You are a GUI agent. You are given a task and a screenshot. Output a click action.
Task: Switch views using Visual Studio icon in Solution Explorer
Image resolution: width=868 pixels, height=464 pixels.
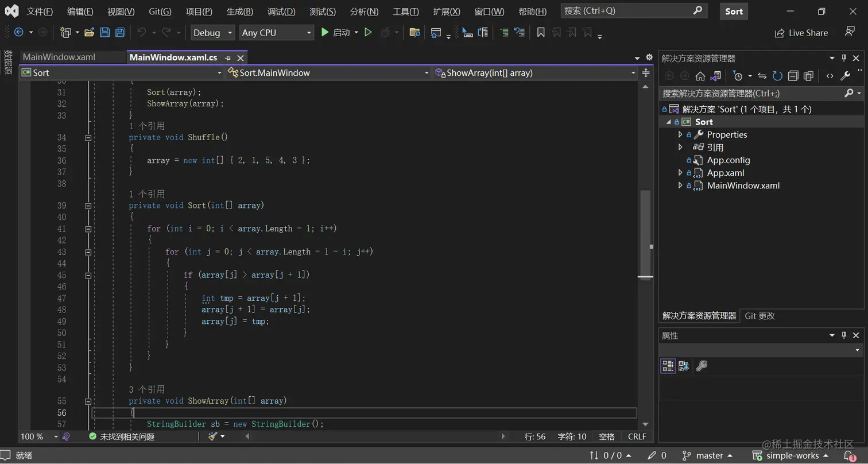(x=715, y=76)
